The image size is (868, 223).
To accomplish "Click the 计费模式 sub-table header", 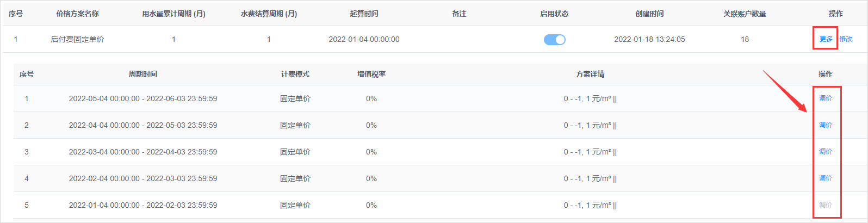I will pos(295,74).
